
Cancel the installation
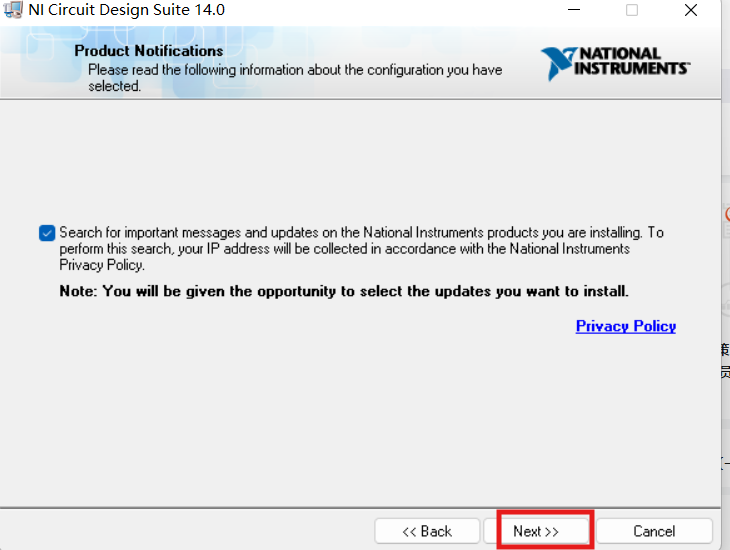tap(654, 531)
